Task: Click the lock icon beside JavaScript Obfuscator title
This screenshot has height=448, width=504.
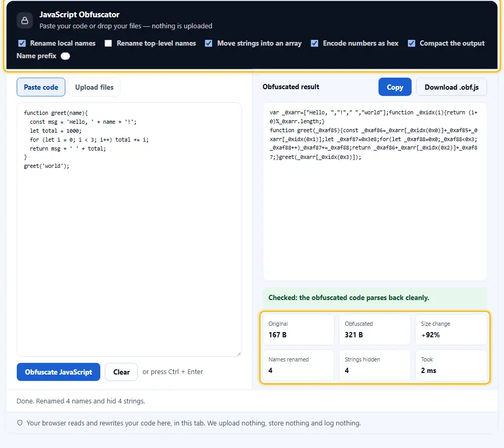Action: [25, 20]
